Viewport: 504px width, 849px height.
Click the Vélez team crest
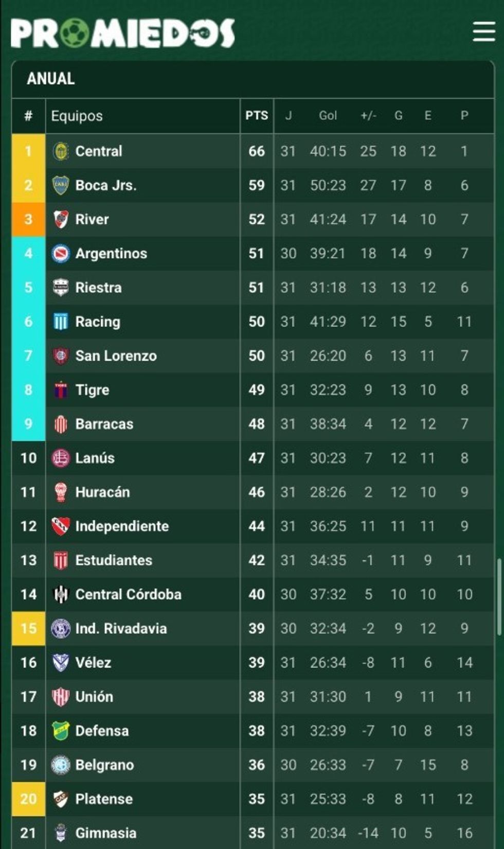61,662
